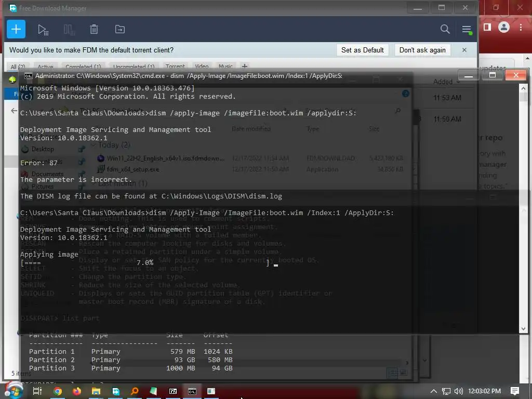The image size is (532, 399).
Task: Select the Active downloads tab
Action: (x=45, y=66)
